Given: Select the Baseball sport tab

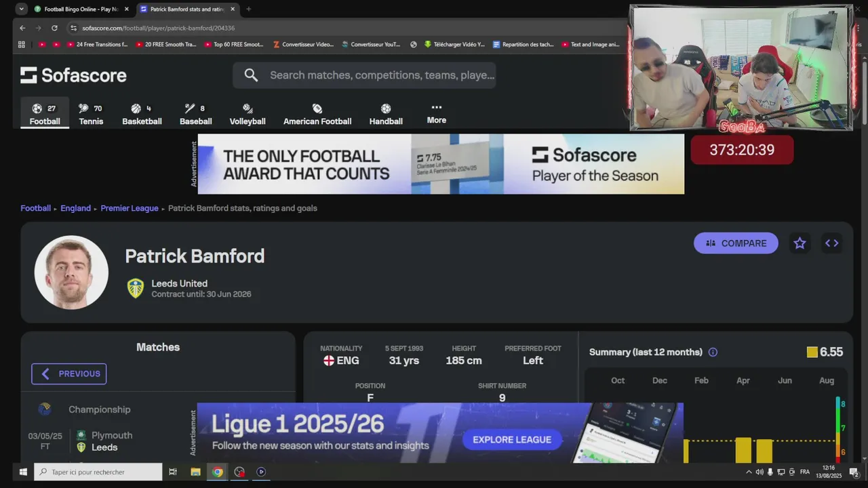Looking at the screenshot, I should (x=195, y=115).
